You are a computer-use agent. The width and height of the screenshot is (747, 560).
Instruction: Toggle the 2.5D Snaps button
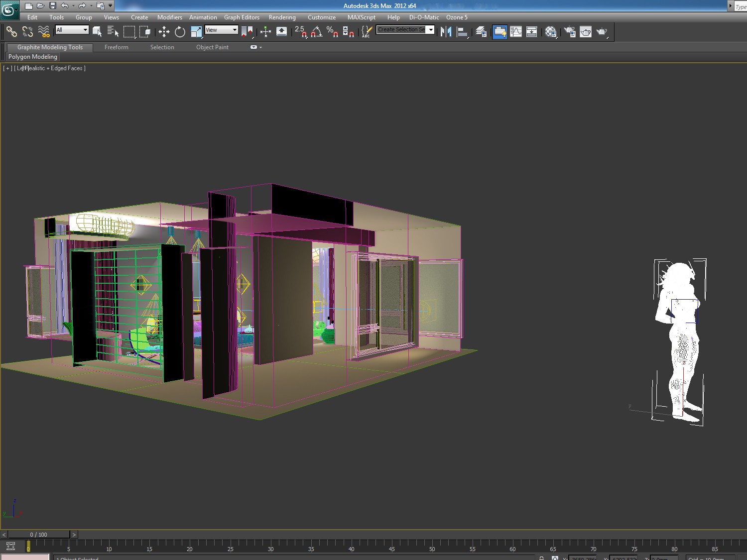[300, 32]
